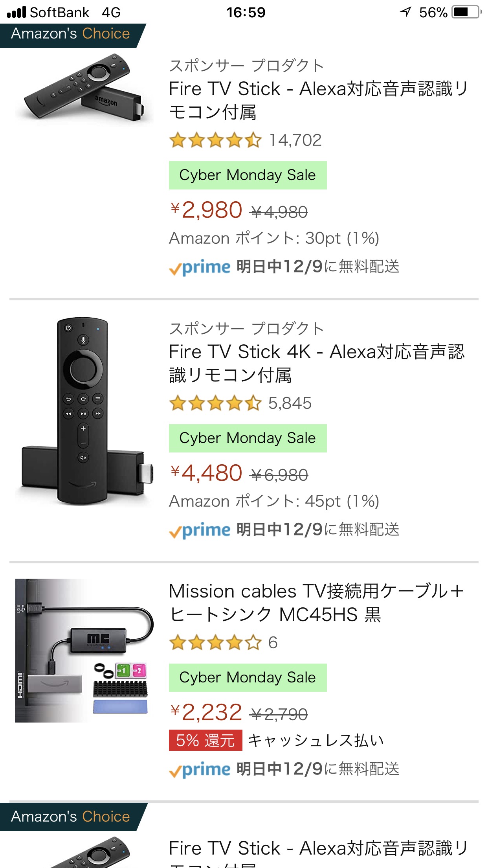
Task: Open Mission cables MC45HS title link
Action: click(x=317, y=603)
